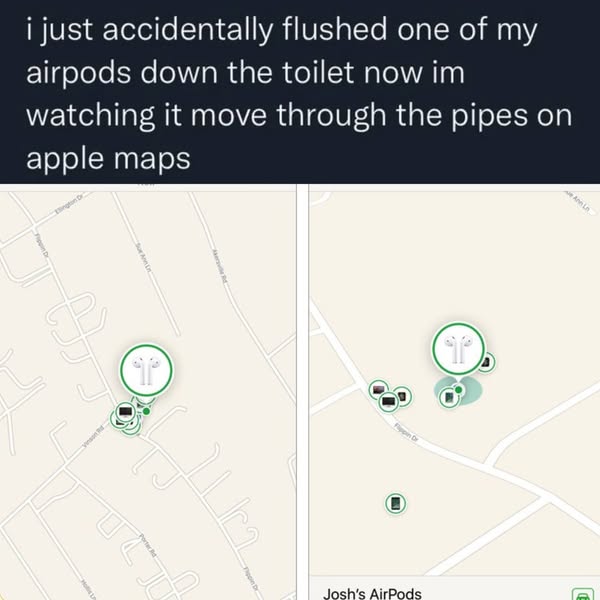The height and width of the screenshot is (600, 600).
Task: Select the iMac pin in the right map cluster
Action: point(388,402)
